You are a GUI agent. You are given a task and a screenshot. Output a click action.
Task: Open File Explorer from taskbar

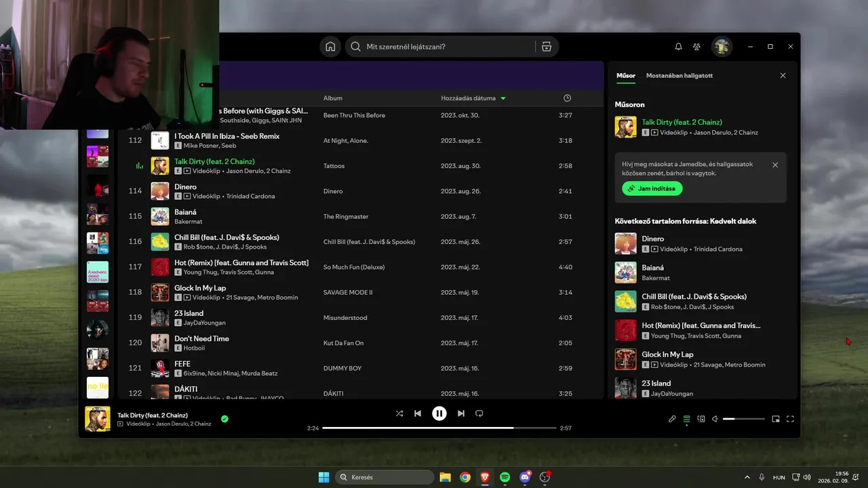coord(445,477)
